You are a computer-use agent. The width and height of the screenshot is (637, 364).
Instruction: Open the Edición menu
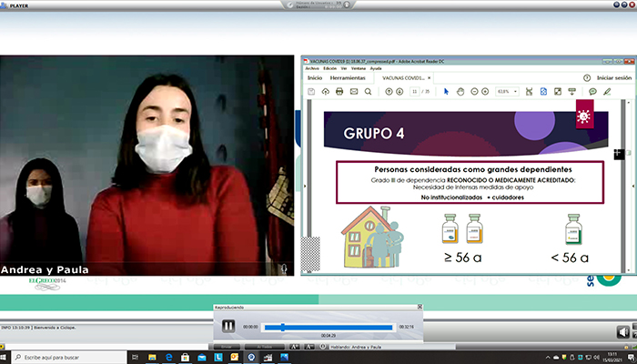click(329, 68)
